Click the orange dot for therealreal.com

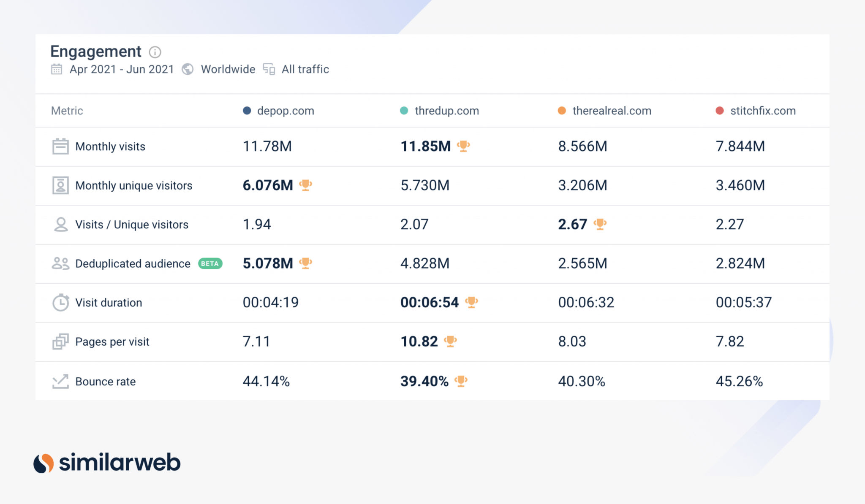click(562, 111)
